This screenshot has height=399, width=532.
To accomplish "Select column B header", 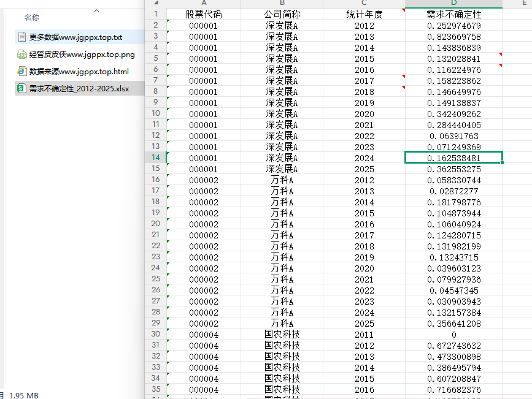I will [282, 3].
